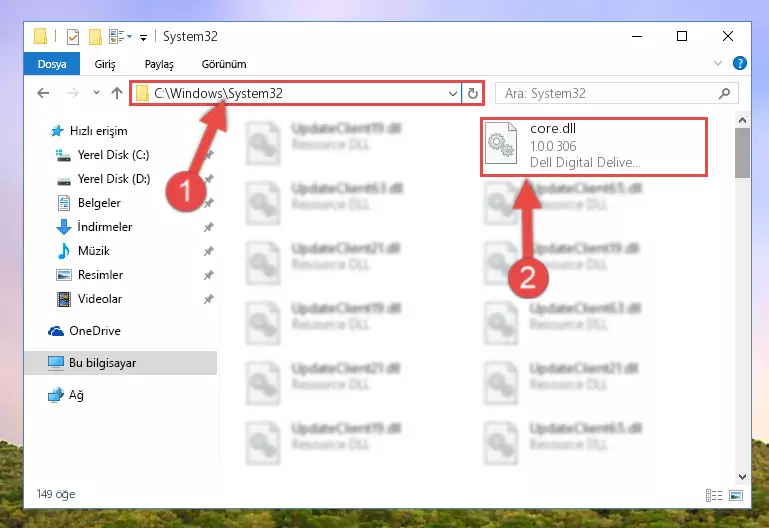Open the Belgeler folder
This screenshot has width=769, height=528.
pyautogui.click(x=99, y=203)
